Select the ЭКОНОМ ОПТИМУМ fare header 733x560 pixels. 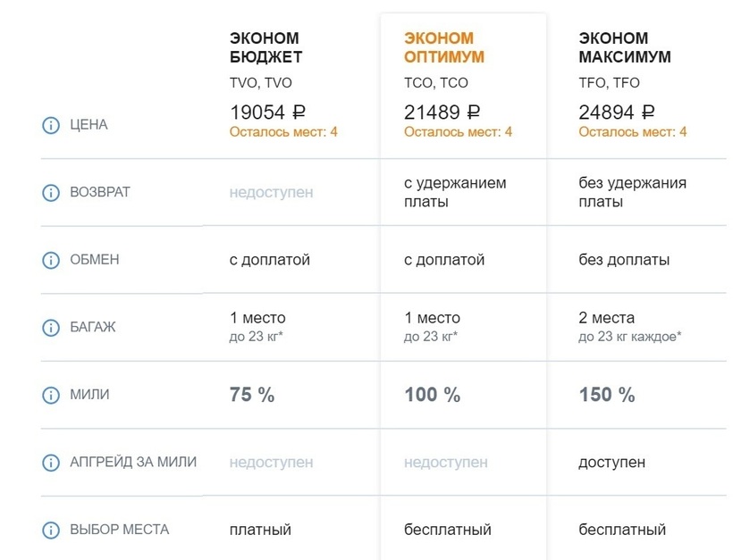tap(444, 48)
